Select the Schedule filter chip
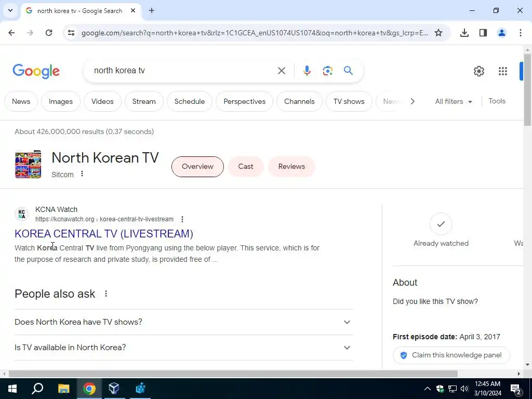 pyautogui.click(x=190, y=101)
